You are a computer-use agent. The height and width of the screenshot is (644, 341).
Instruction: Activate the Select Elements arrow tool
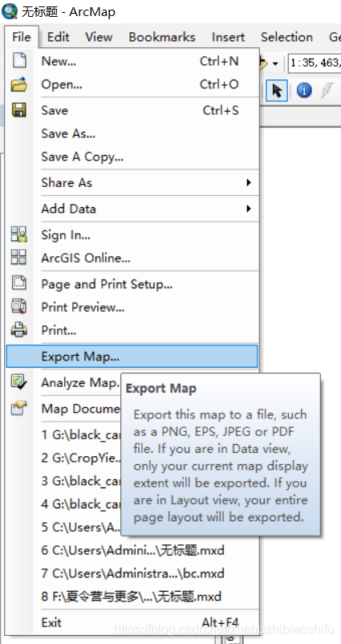277,90
